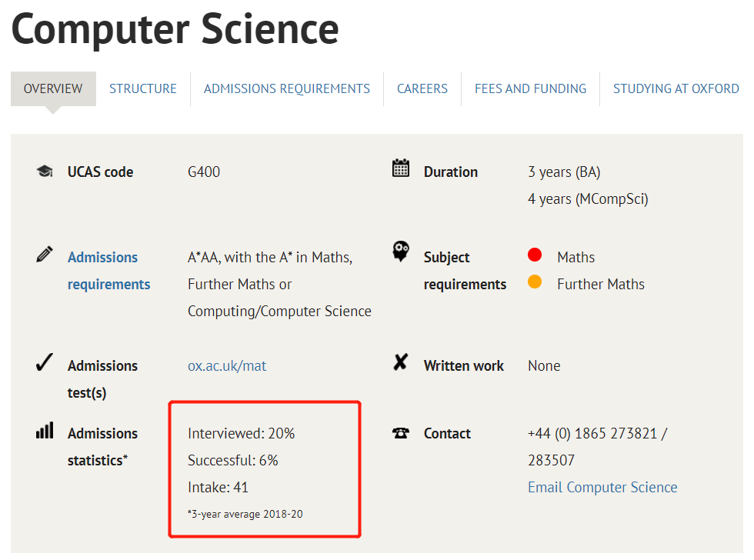Click the Admissions statistics label
The image size is (754, 560).
coord(102,447)
